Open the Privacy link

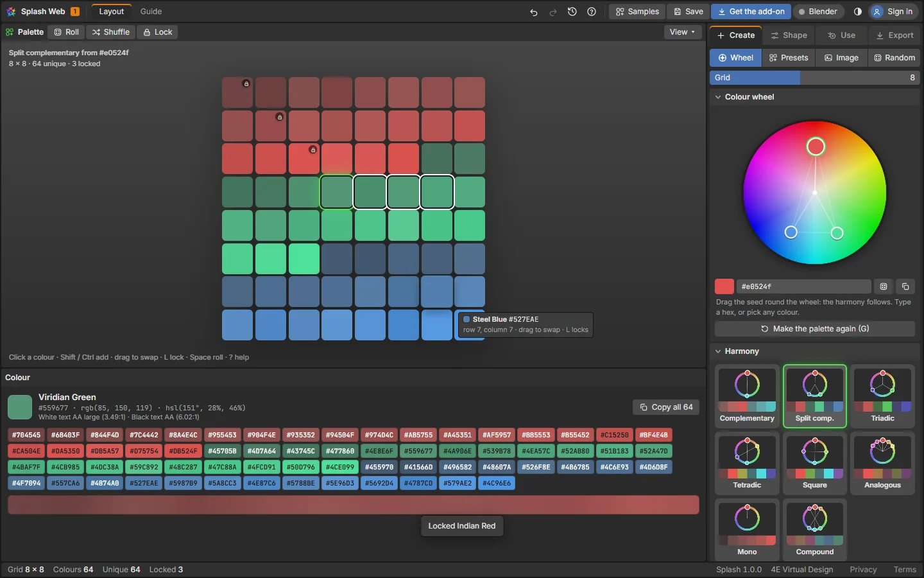point(863,570)
